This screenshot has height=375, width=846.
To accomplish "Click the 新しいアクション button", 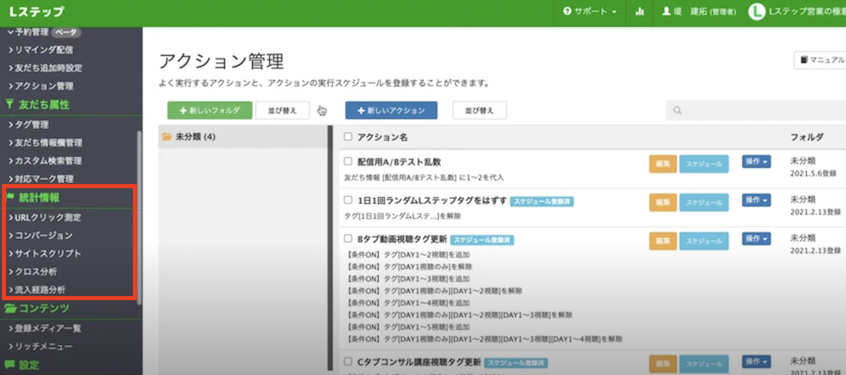I will tap(391, 110).
